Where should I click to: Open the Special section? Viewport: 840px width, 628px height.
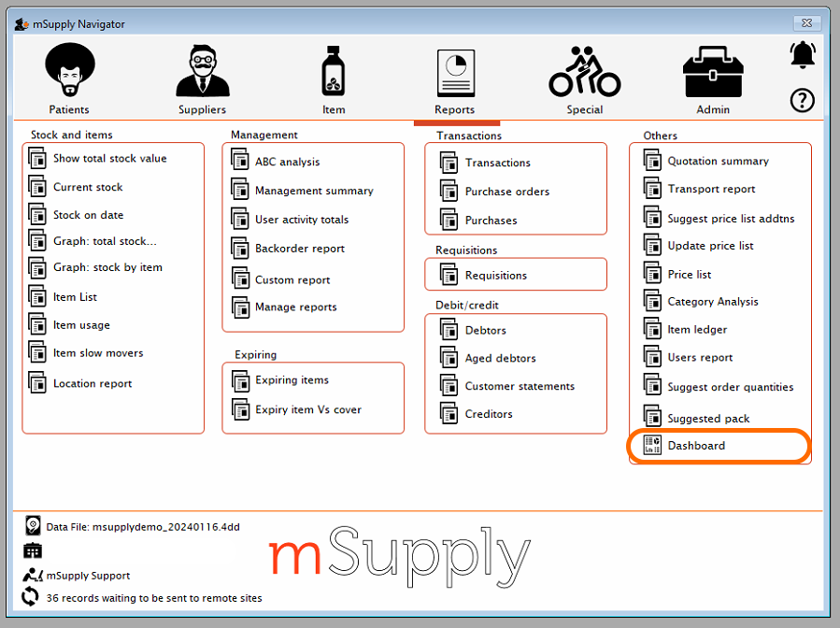point(584,75)
